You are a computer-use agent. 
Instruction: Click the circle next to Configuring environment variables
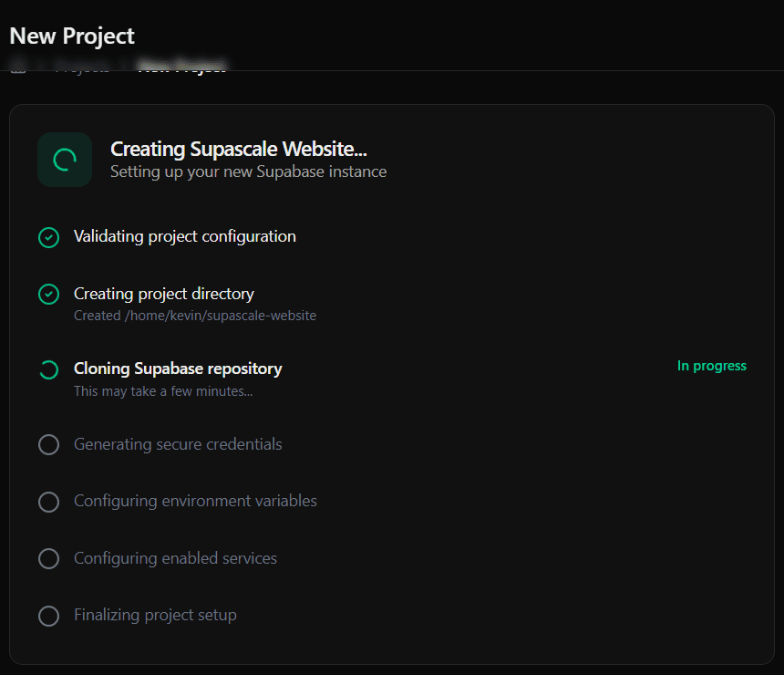(x=48, y=501)
